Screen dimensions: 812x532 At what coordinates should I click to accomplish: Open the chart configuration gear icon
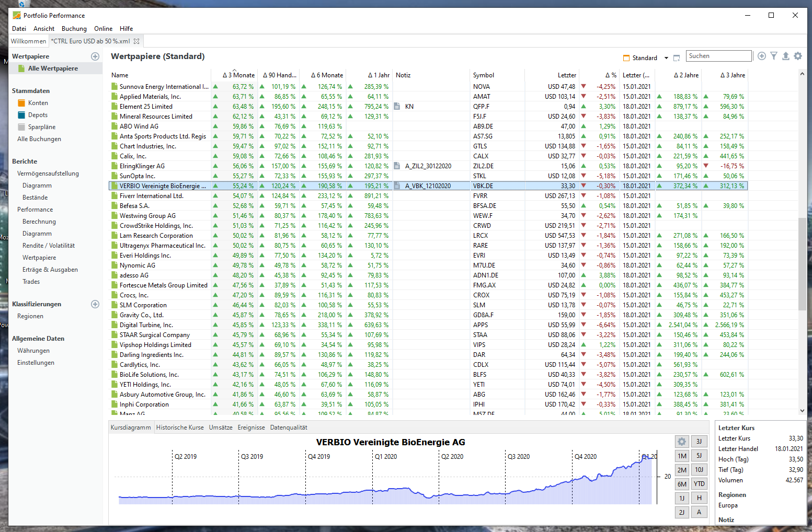(682, 442)
